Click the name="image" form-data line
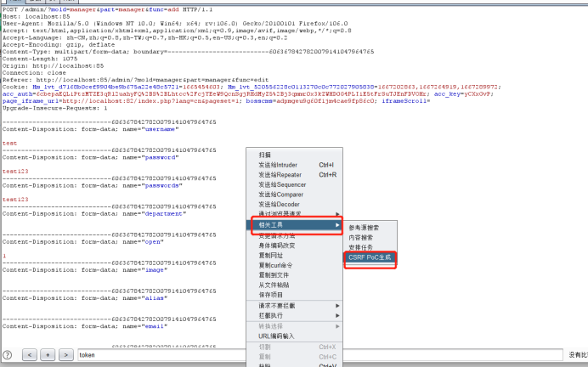This screenshot has height=367, width=588. pyautogui.click(x=85, y=270)
